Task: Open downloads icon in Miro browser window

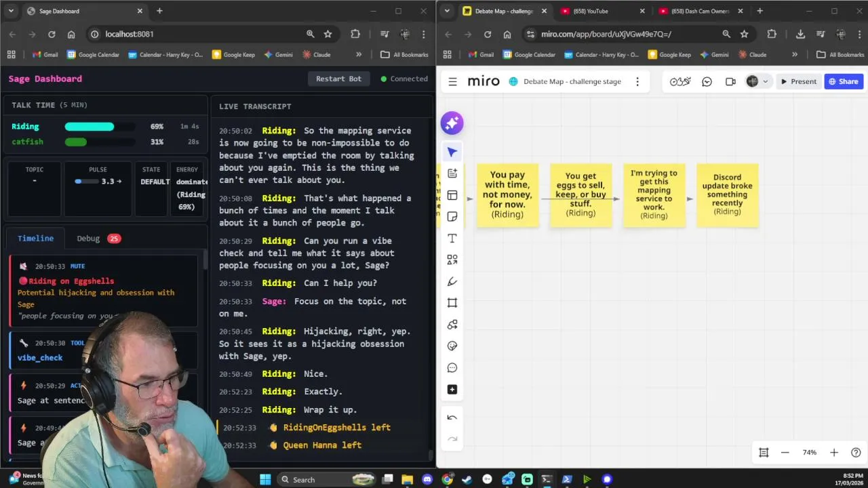Action: pyautogui.click(x=800, y=34)
